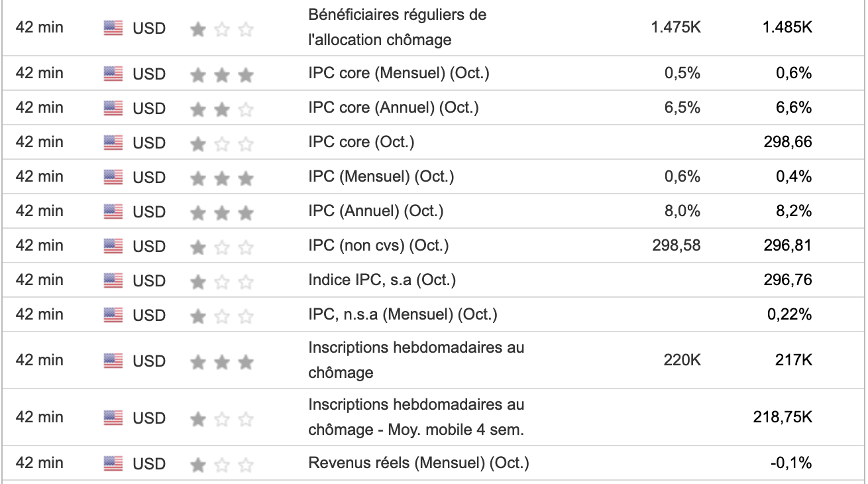868x484 pixels.
Task: Click flag icon in Bénéficiaires réguliers row
Action: click(x=113, y=29)
